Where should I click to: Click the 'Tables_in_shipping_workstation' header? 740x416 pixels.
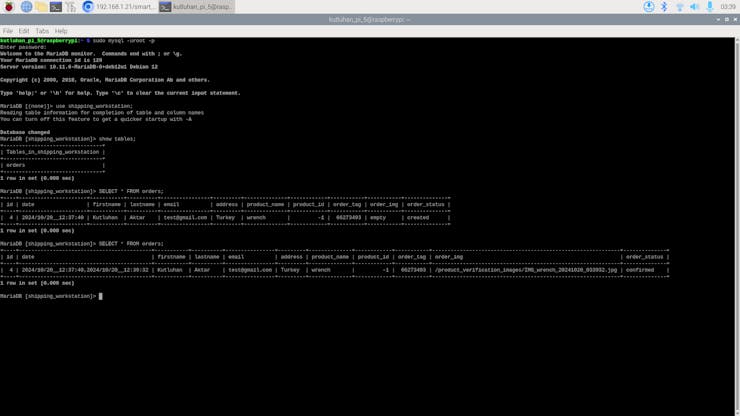pos(52,152)
